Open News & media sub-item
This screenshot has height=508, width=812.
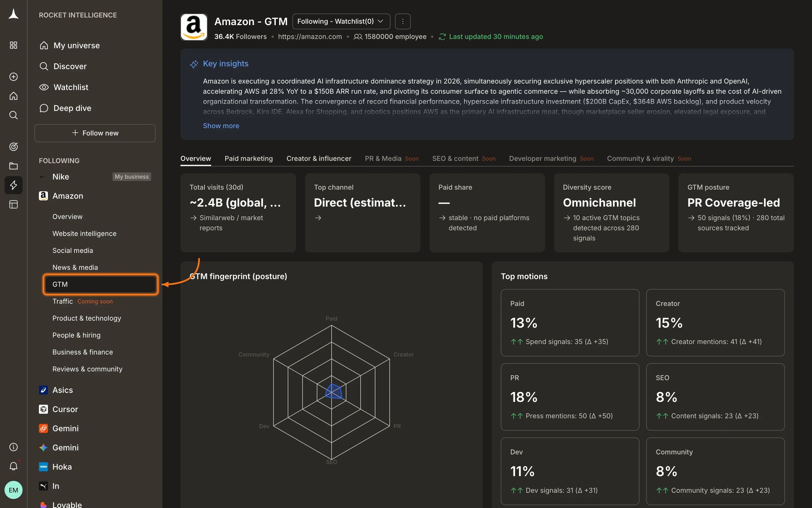click(75, 268)
